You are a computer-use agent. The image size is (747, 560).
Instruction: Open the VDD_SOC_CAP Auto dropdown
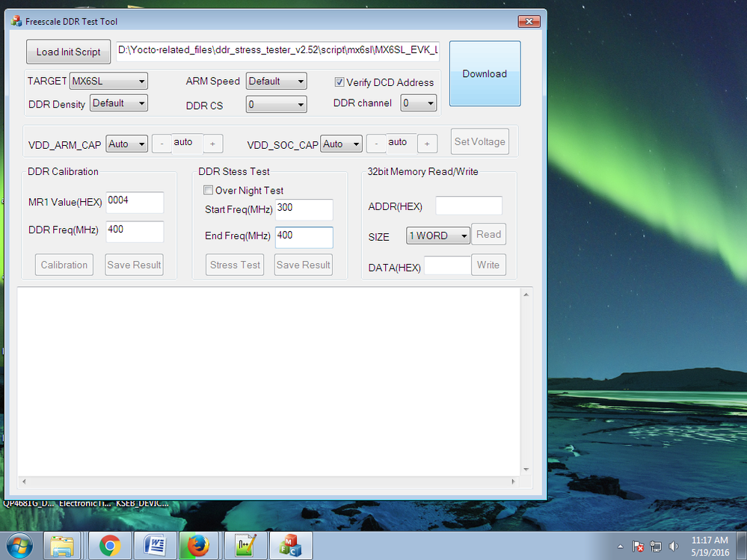[x=341, y=144]
